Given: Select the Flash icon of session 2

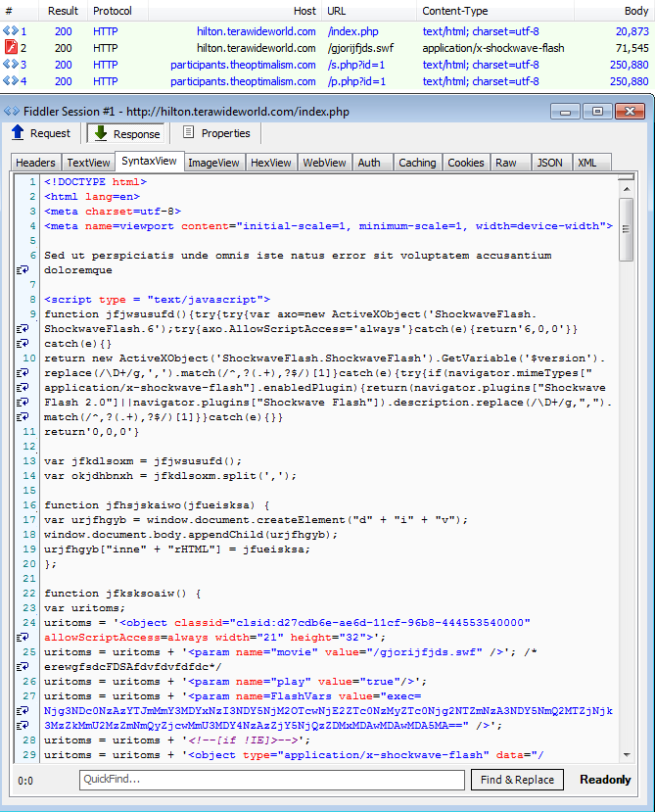Looking at the screenshot, I should pos(11,48).
